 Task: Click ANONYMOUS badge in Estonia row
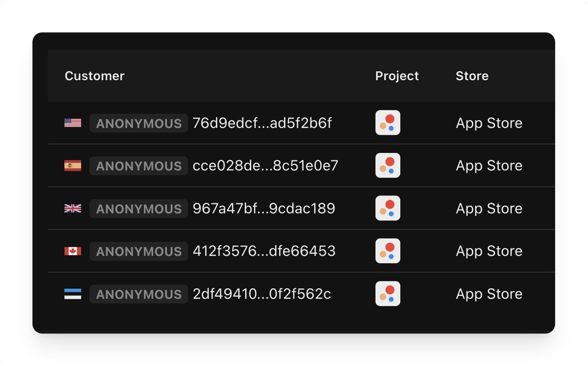click(x=139, y=294)
